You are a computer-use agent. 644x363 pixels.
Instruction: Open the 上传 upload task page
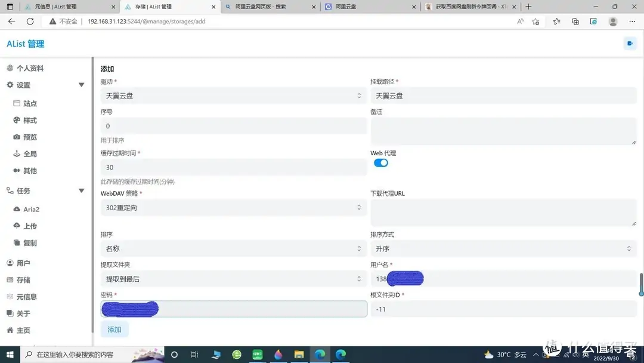tap(30, 226)
